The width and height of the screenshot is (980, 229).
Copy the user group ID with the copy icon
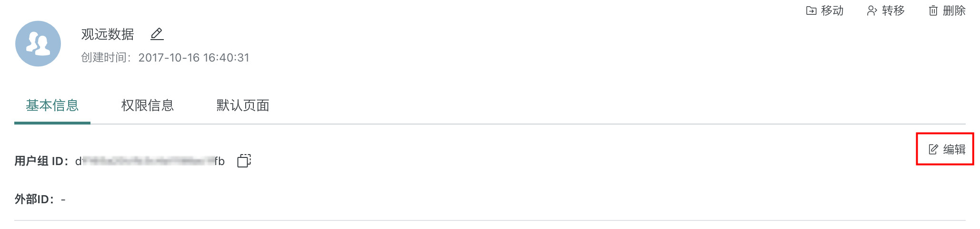(x=244, y=161)
